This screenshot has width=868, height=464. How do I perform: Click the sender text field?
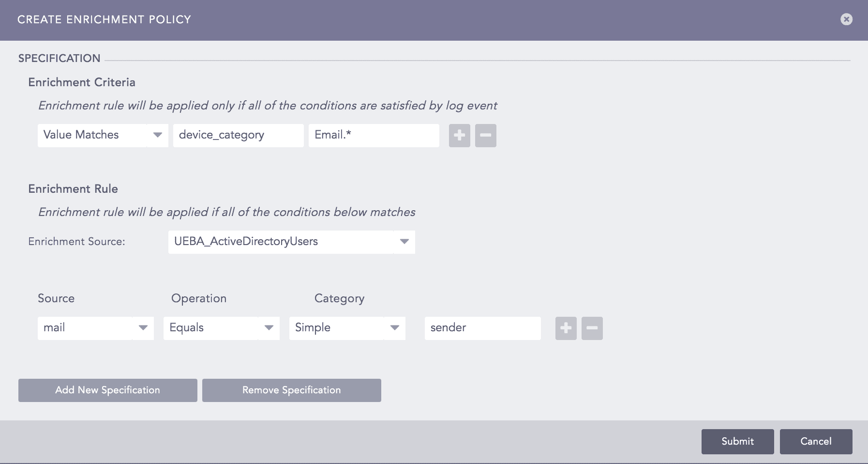(x=482, y=328)
